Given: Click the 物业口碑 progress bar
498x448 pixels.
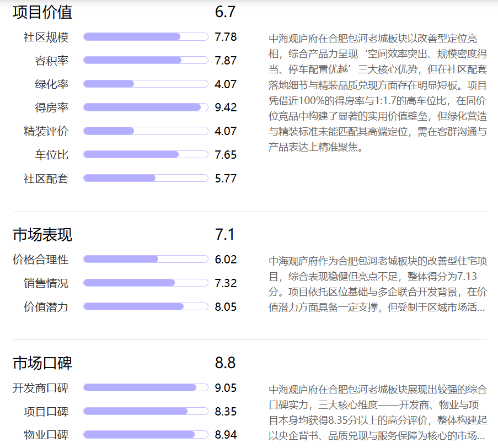Looking at the screenshot, I should pyautogui.click(x=146, y=435).
